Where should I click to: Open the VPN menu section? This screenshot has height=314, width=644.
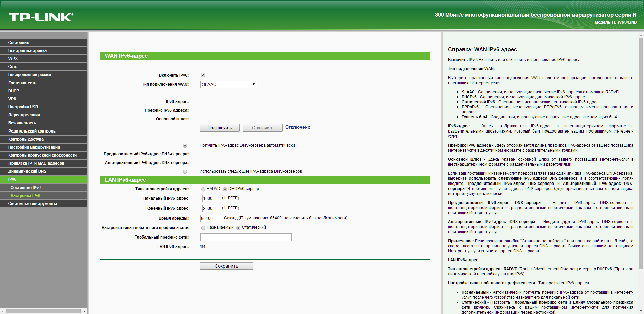click(44, 99)
